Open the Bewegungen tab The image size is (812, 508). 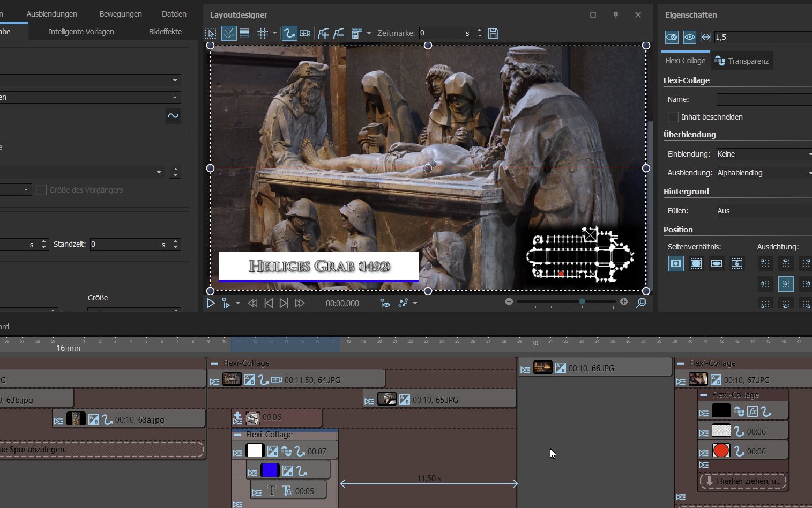coord(121,14)
